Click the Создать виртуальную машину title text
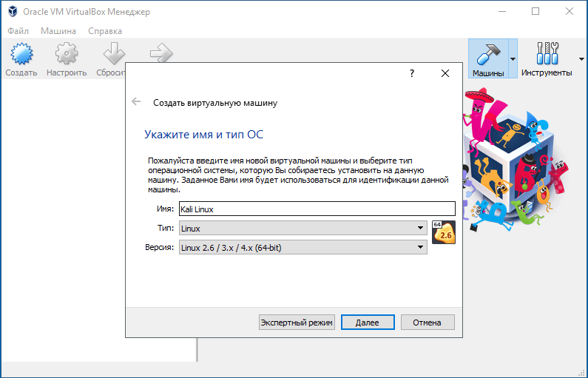 pos(215,103)
